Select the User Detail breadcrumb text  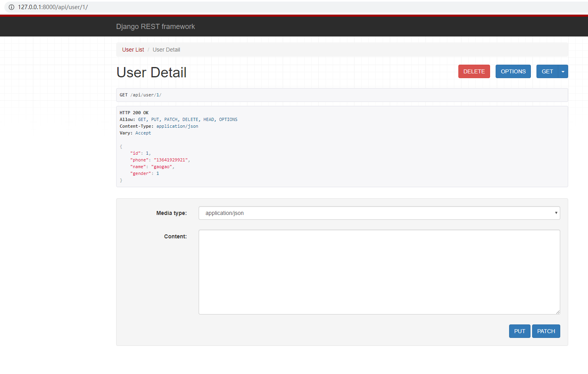166,50
